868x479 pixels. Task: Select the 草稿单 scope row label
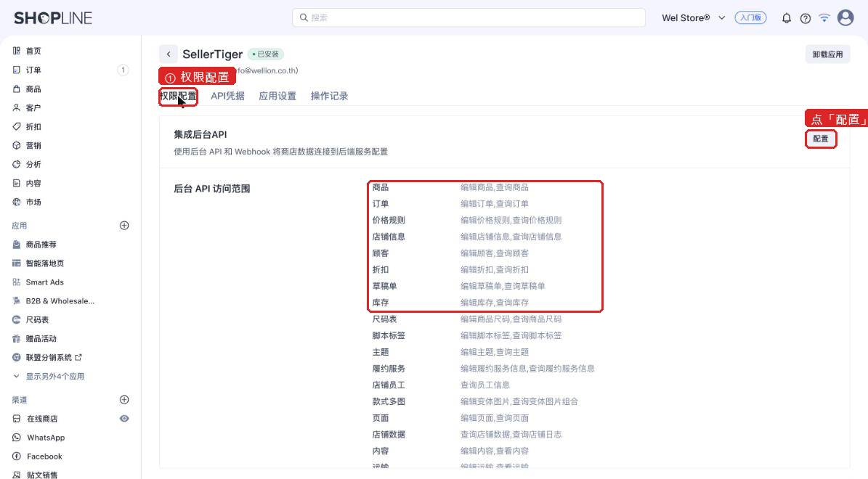pos(385,286)
